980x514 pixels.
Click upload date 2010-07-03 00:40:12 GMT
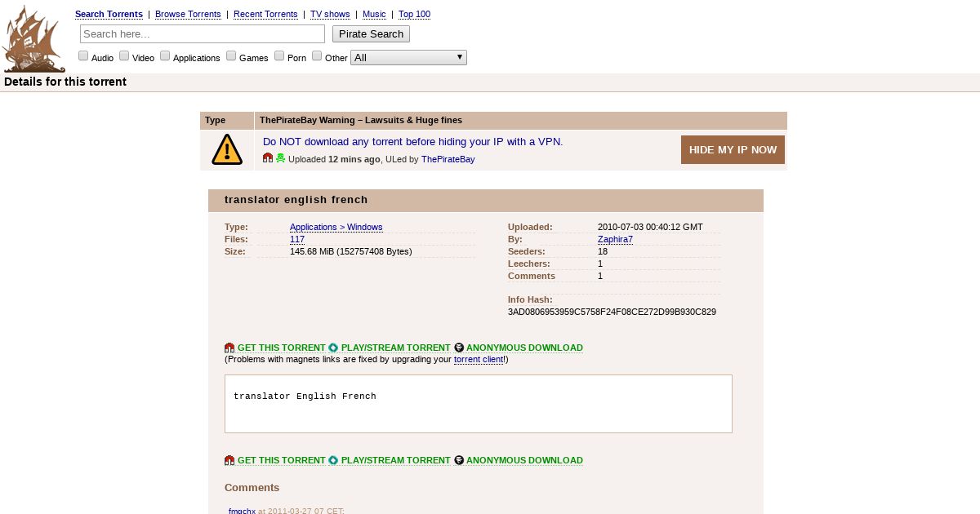click(x=650, y=227)
